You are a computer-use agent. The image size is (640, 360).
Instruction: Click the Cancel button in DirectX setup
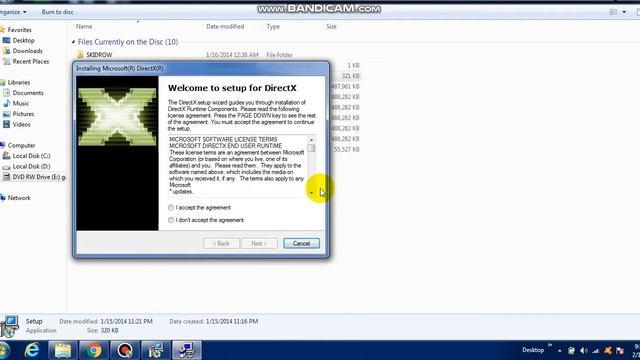pyautogui.click(x=301, y=243)
